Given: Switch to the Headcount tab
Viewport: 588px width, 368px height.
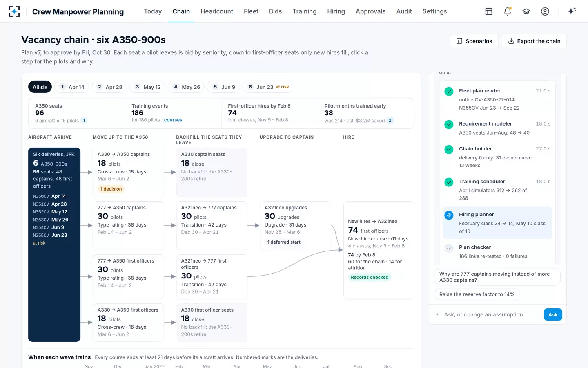Looking at the screenshot, I should (217, 11).
